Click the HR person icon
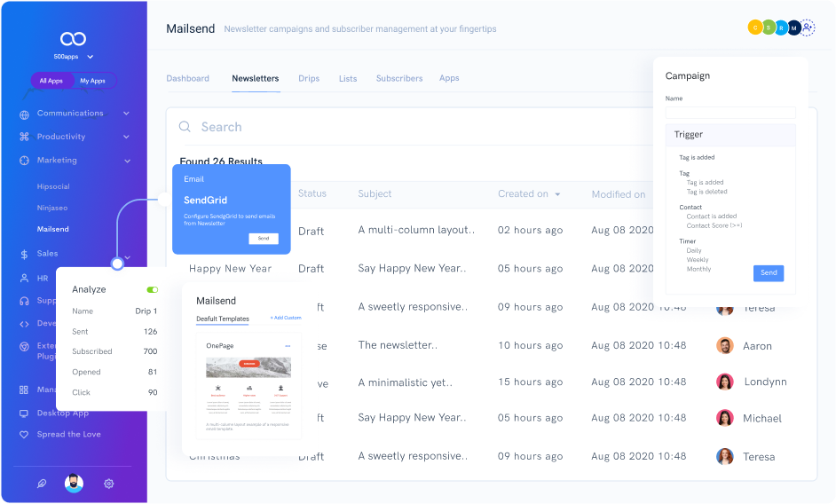This screenshot has width=836, height=504. [24, 278]
